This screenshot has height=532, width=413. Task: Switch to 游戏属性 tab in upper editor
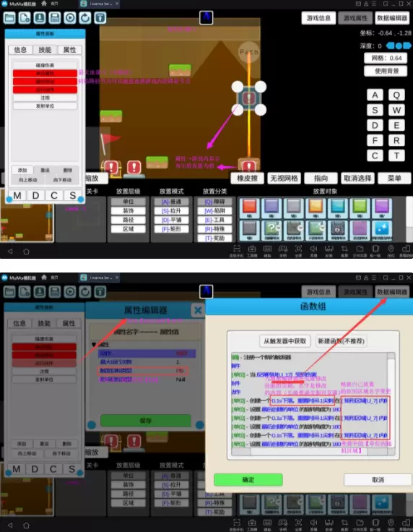click(x=355, y=18)
